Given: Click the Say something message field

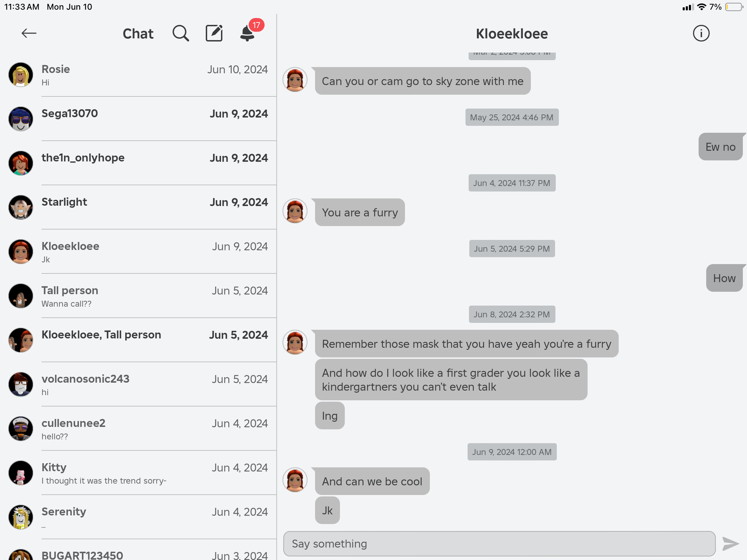Looking at the screenshot, I should (x=499, y=544).
